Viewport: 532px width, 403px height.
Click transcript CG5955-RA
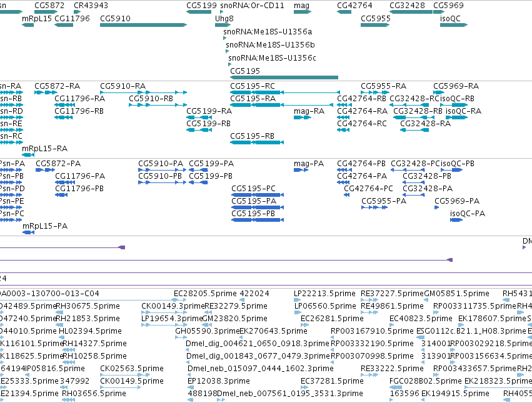pyautogui.click(x=375, y=92)
